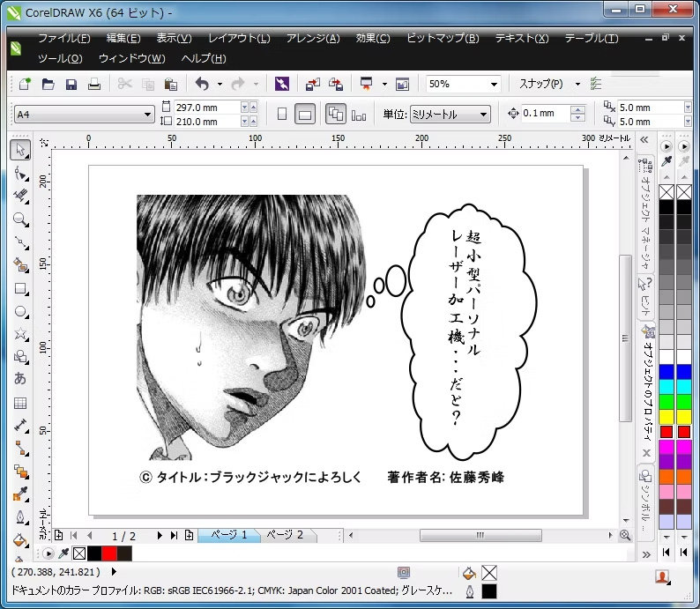The height and width of the screenshot is (609, 700).
Task: Open the Application launcher icon
Action: 367,84
